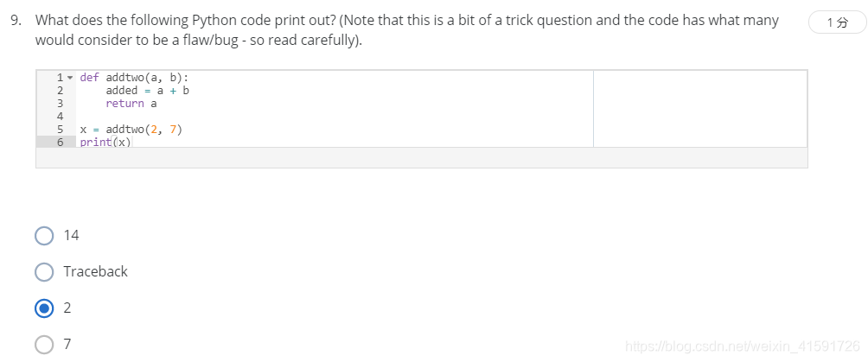Open the blog.csdn.net watermark link

742,346
